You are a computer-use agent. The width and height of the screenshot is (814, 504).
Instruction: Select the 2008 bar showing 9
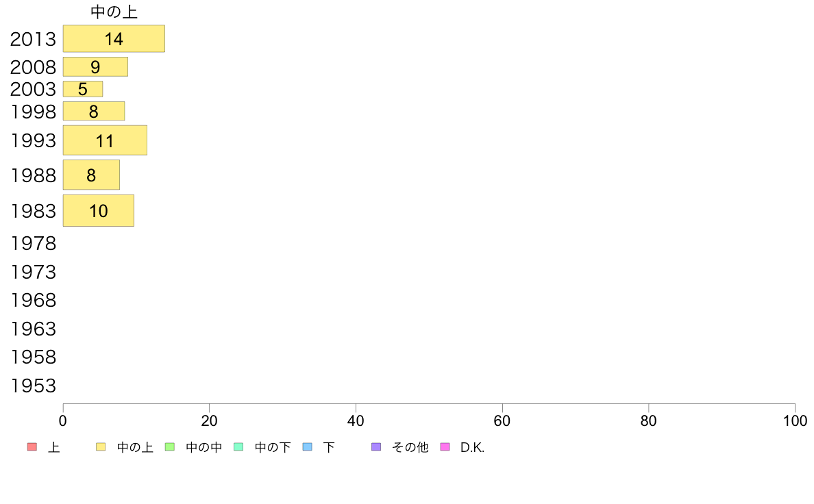[95, 67]
